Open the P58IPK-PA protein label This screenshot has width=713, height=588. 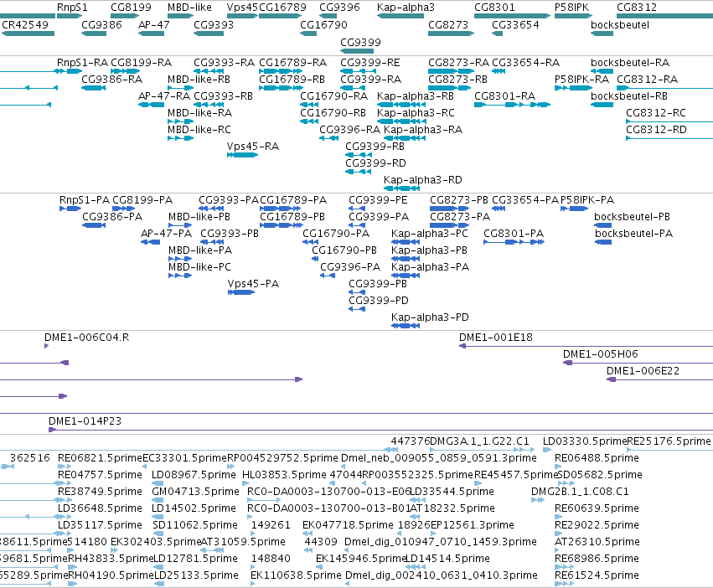[587, 199]
